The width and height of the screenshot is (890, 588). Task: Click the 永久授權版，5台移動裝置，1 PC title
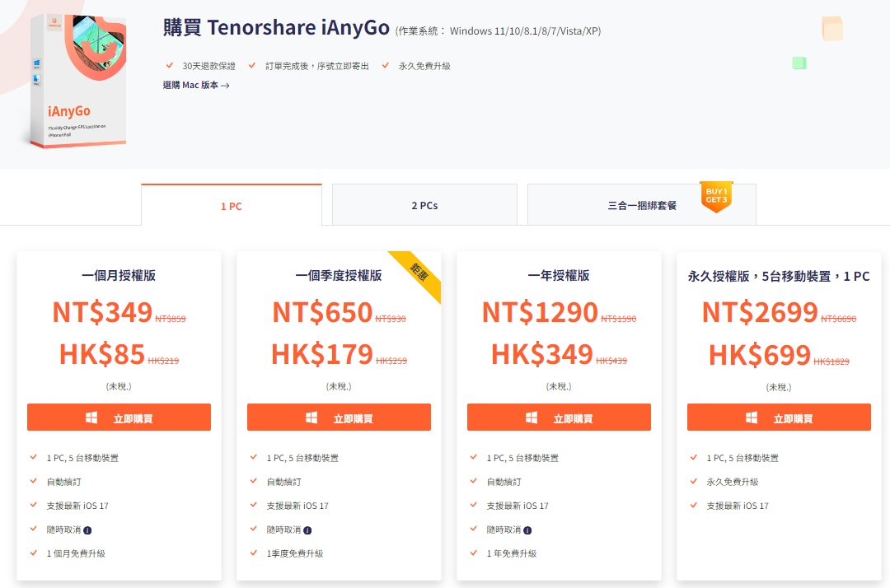click(x=779, y=276)
